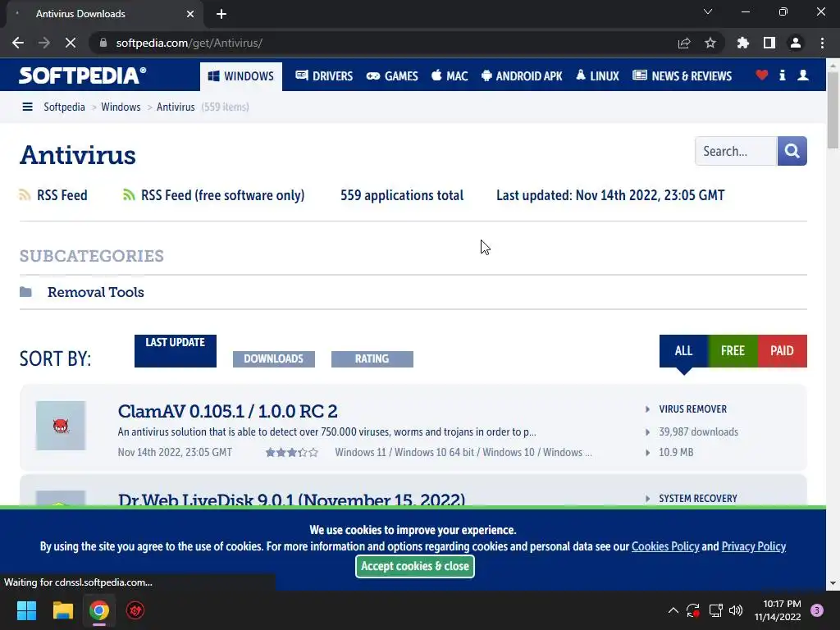Show hidden tray icons chevron
Image resolution: width=840 pixels, height=630 pixels.
[673, 610]
